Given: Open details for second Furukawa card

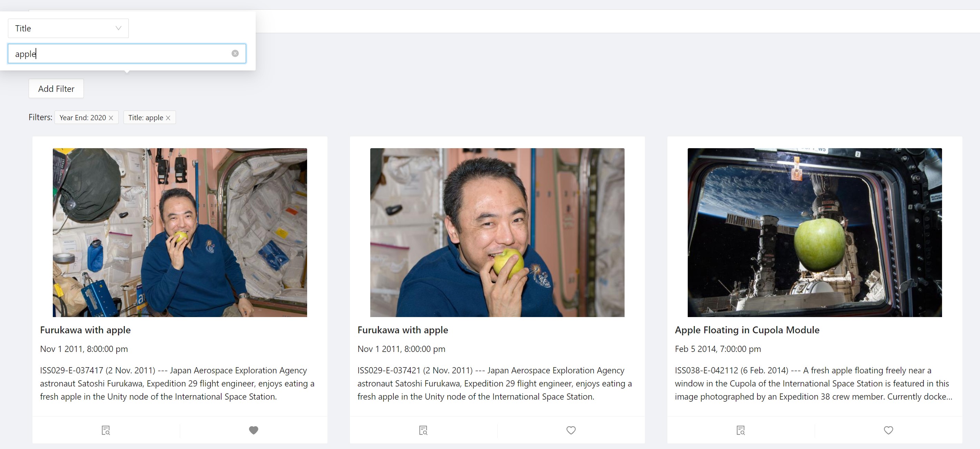Looking at the screenshot, I should [423, 430].
